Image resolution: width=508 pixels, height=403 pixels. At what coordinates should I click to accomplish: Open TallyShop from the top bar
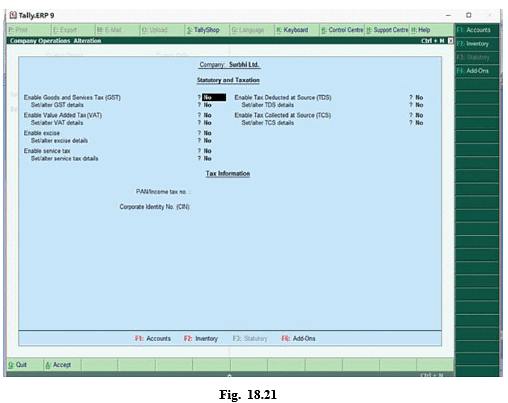click(207, 30)
